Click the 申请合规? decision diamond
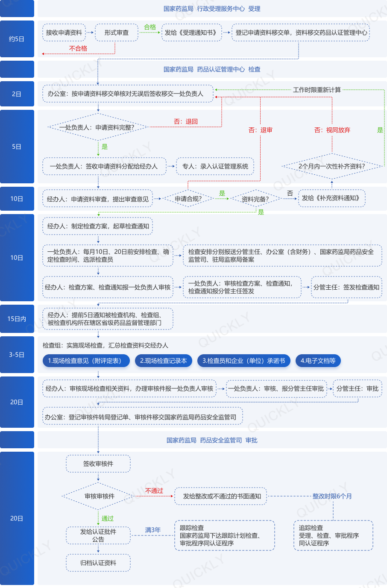387x588 pixels. (x=188, y=199)
